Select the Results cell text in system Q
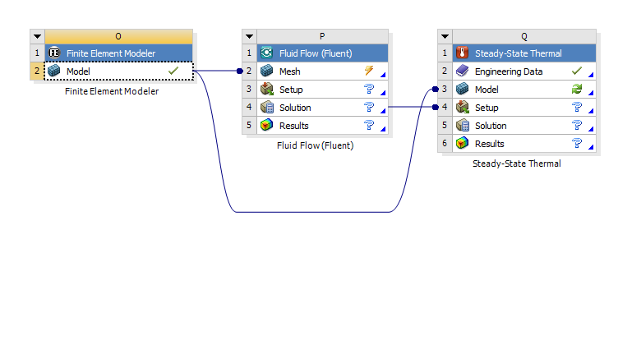The image size is (618, 364). pyautogui.click(x=489, y=144)
